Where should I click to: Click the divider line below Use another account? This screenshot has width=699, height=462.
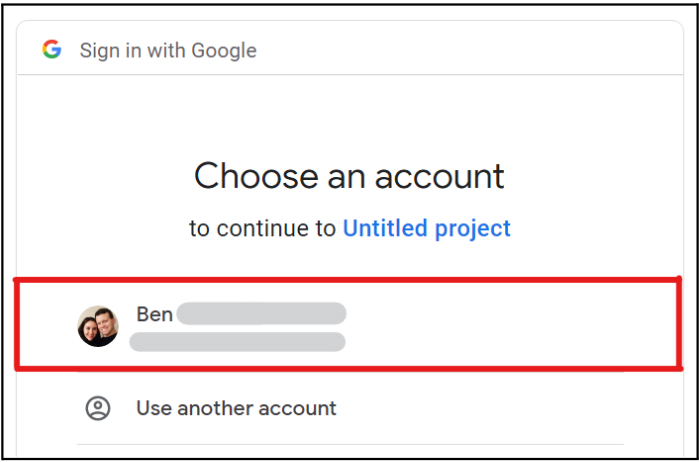click(350, 445)
